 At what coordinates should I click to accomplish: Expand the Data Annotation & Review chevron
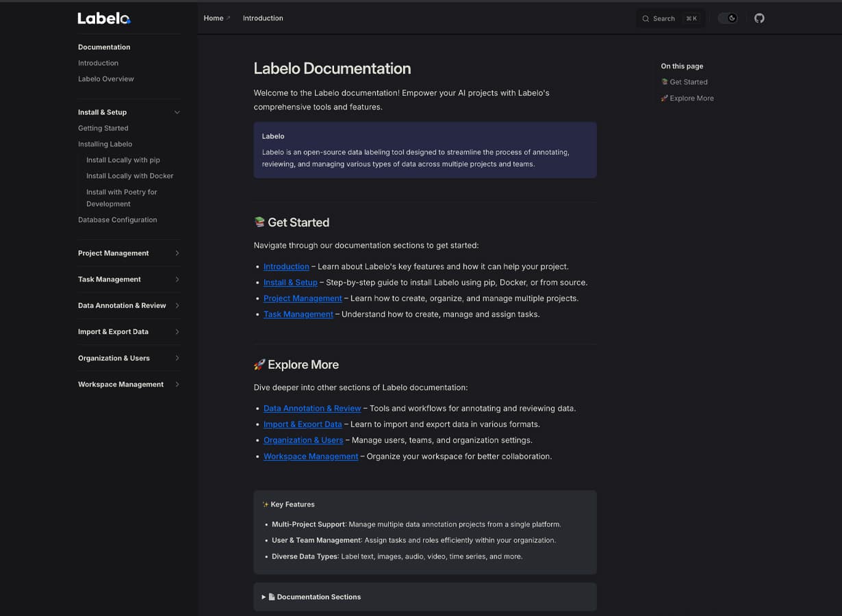pos(177,305)
